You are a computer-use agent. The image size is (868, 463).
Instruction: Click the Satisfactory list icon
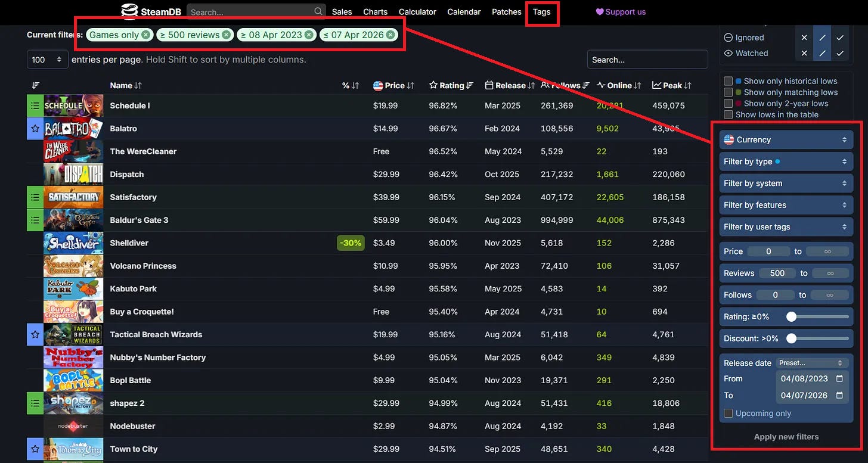(35, 197)
